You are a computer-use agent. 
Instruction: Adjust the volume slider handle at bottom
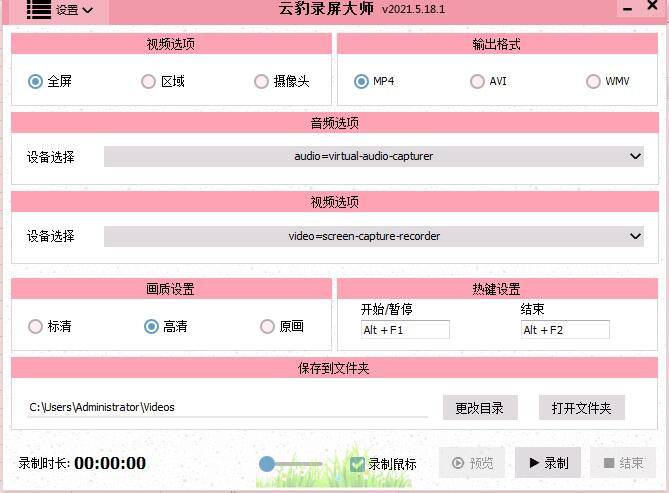pyautogui.click(x=267, y=464)
